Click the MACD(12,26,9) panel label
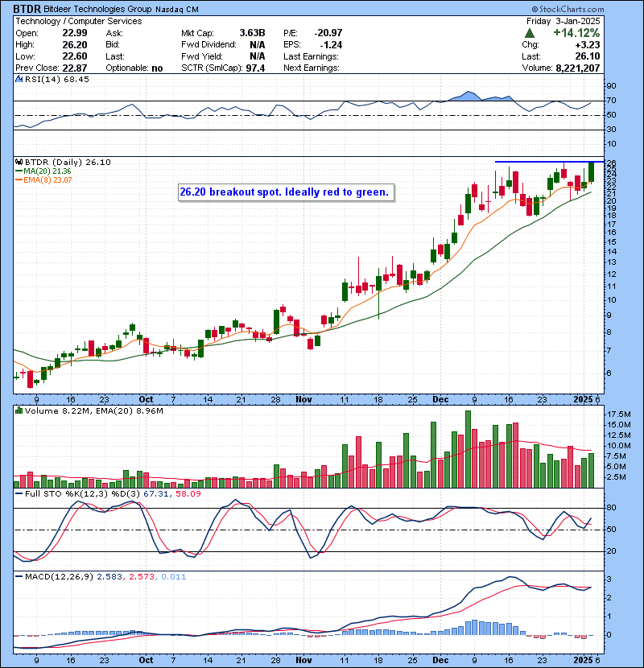This screenshot has height=668, width=644. 59,577
